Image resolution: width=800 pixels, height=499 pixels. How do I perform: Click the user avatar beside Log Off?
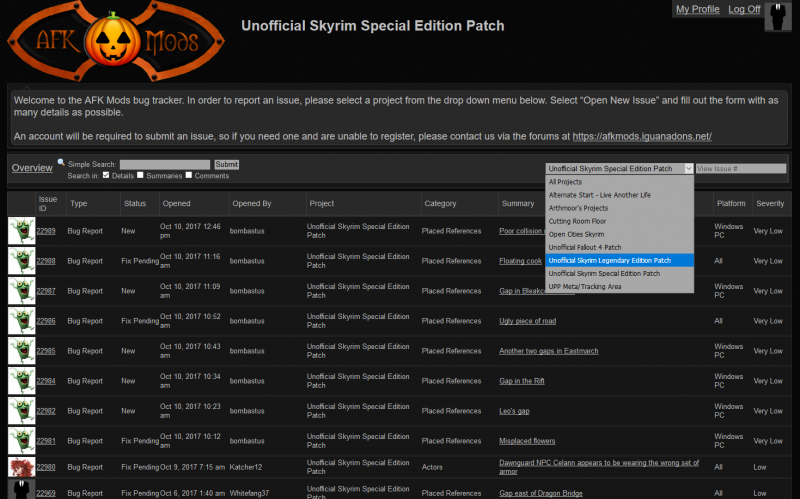point(778,16)
